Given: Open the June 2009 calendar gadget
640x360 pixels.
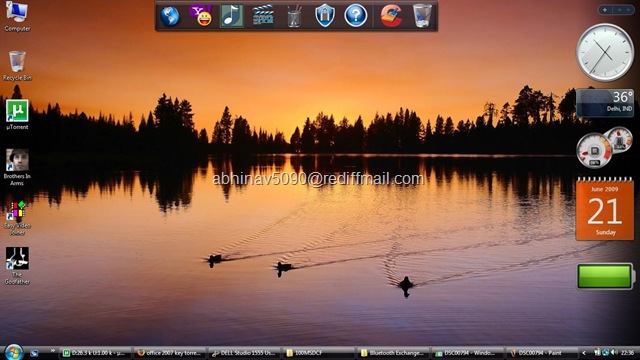Looking at the screenshot, I should tap(605, 209).
